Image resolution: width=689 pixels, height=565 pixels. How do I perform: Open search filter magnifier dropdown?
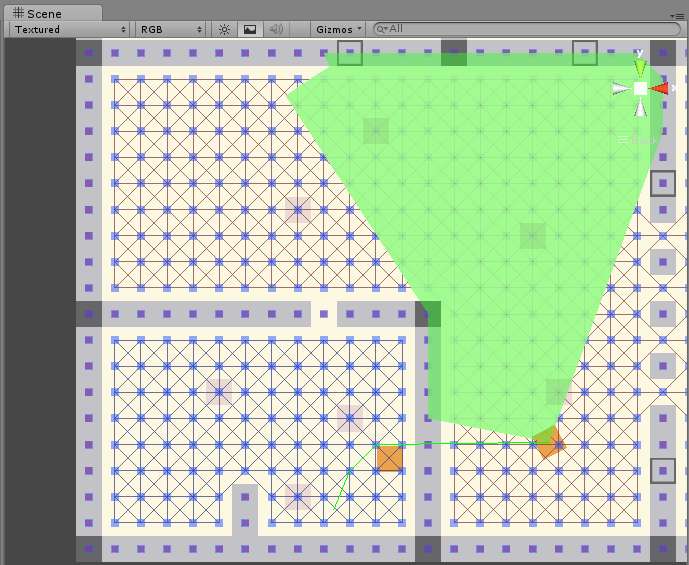pos(382,29)
